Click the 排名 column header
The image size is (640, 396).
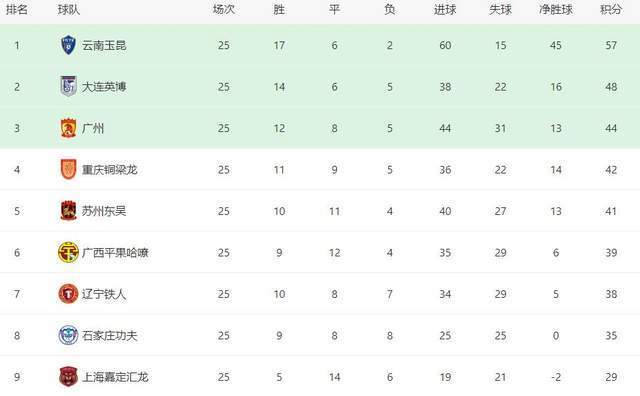tap(17, 9)
